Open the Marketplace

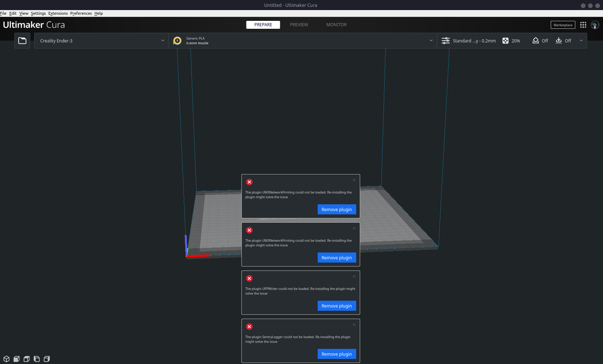click(x=562, y=25)
